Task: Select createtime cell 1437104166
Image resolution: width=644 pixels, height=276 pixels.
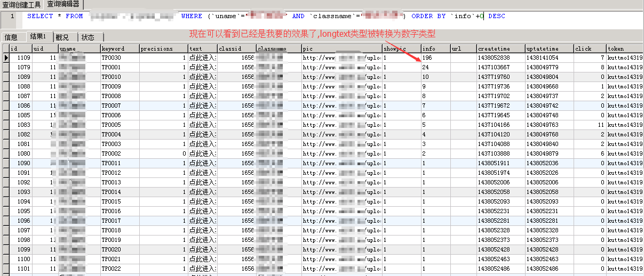Action: coord(500,125)
